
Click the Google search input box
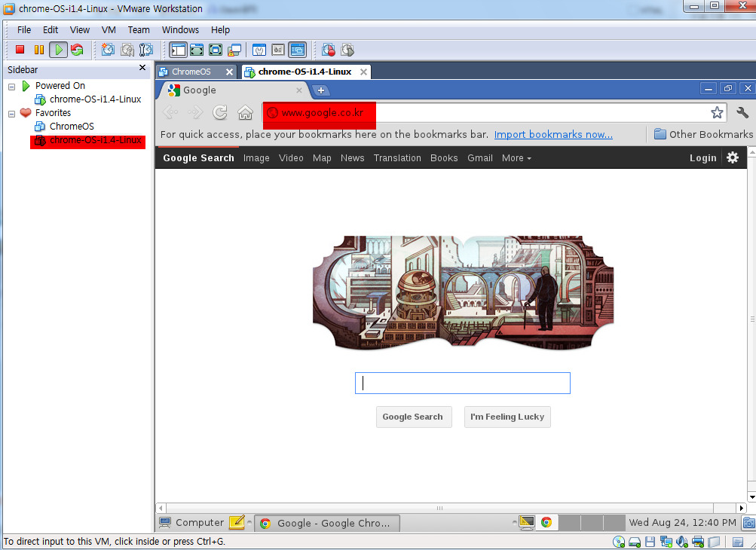coord(462,383)
